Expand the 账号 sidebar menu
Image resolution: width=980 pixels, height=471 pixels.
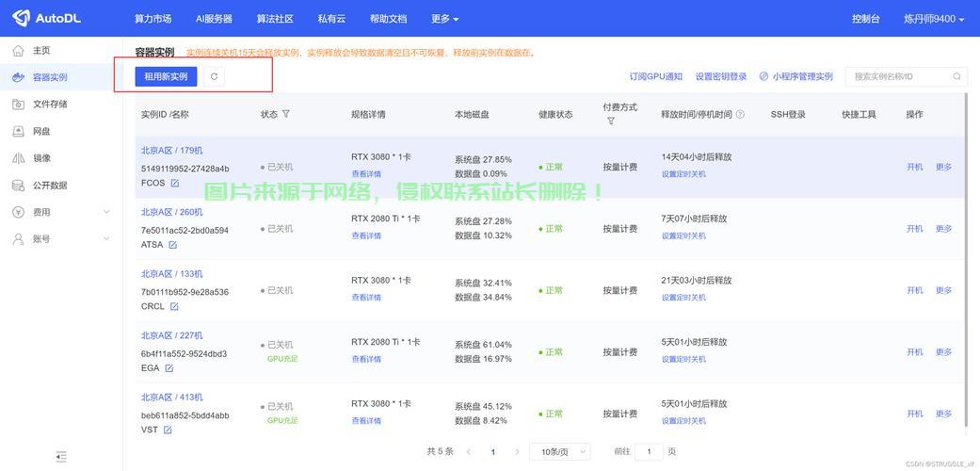coord(61,239)
